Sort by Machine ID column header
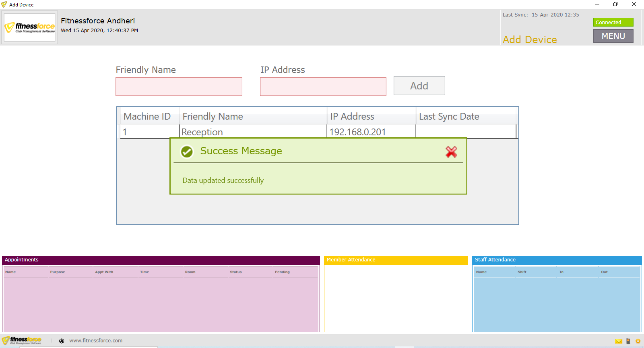The height and width of the screenshot is (348, 644). [x=150, y=116]
